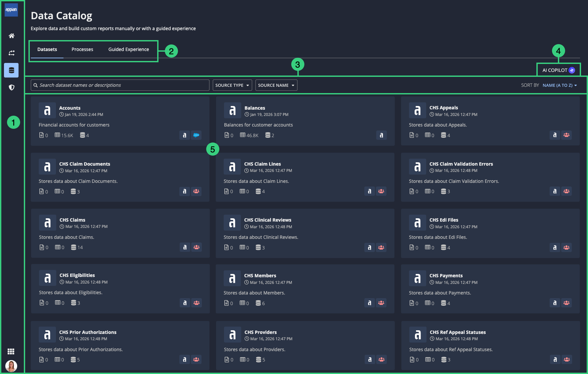
Task: Click the group icon on CHS Providers card
Action: click(382, 359)
